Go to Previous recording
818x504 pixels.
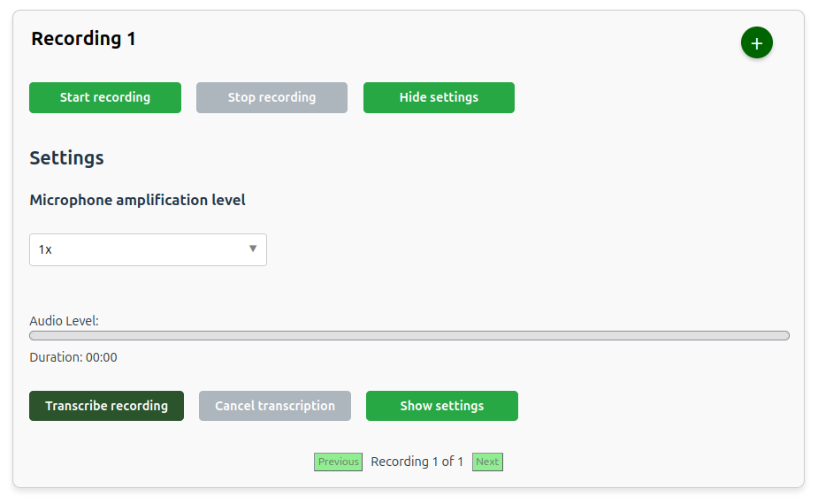(338, 462)
